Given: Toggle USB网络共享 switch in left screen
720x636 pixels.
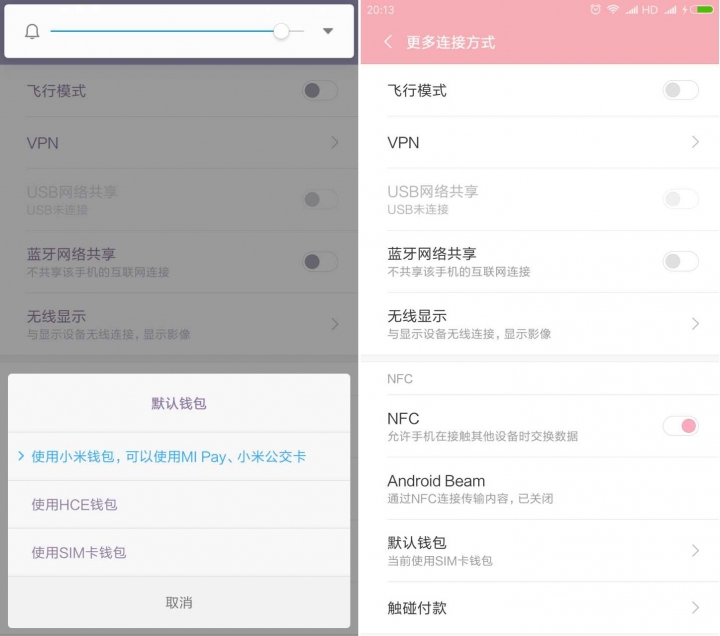Looking at the screenshot, I should click(320, 199).
